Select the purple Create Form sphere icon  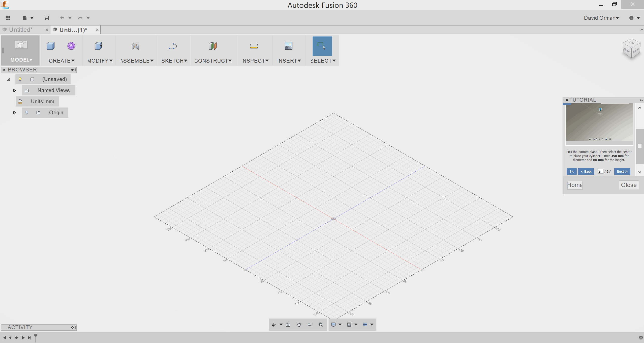(71, 46)
